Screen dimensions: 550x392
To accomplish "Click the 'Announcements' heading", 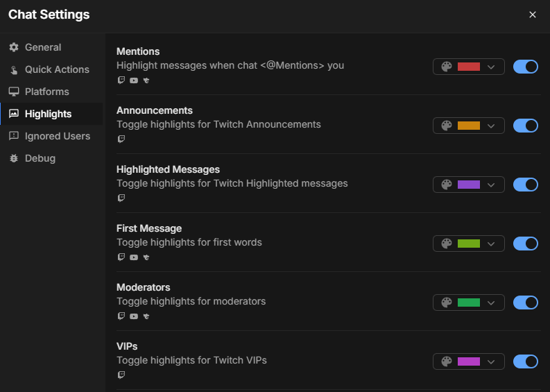I will click(x=155, y=110).
